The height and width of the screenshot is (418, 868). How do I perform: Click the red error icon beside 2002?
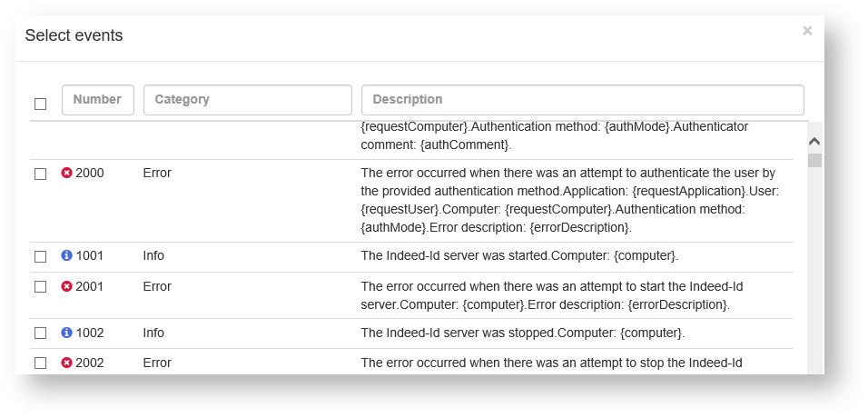[x=66, y=363]
